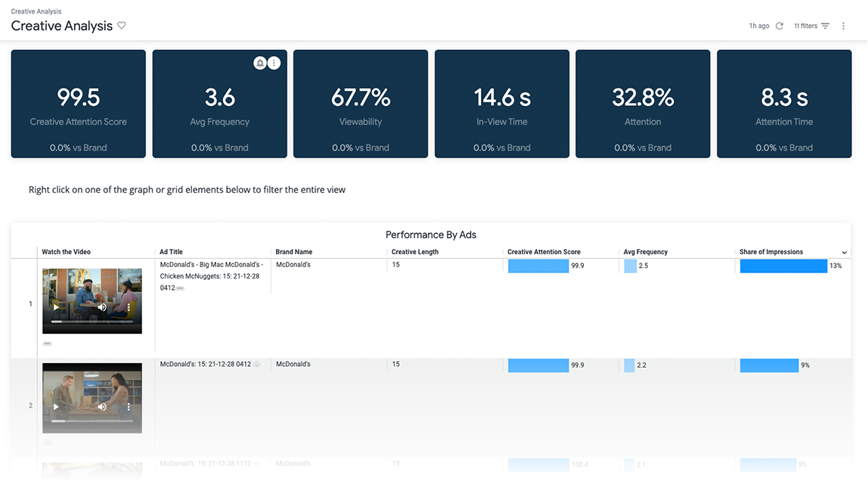
Task: Click the McDonald's brand name in row 1
Action: click(x=293, y=265)
